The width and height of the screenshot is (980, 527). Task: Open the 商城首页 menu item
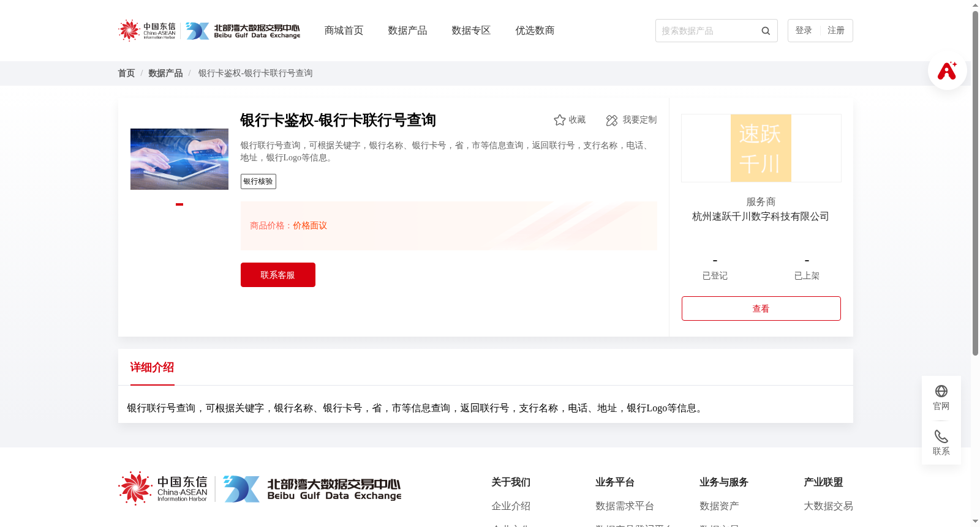click(x=344, y=31)
